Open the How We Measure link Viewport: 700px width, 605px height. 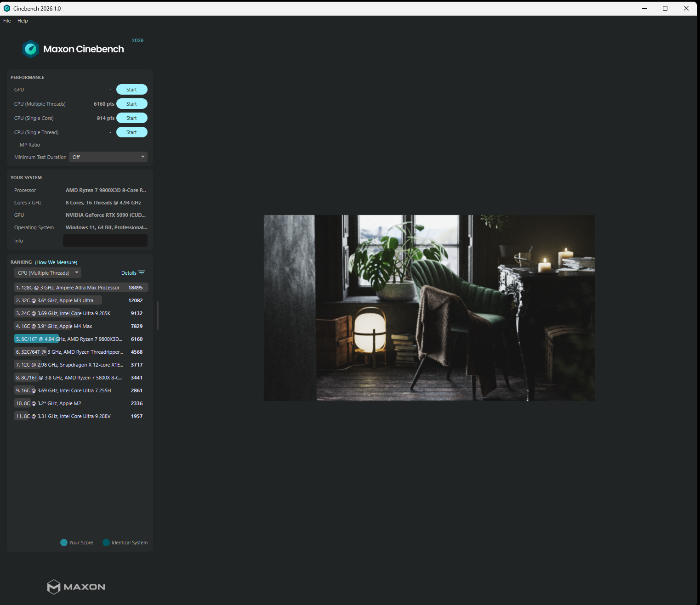pos(56,262)
